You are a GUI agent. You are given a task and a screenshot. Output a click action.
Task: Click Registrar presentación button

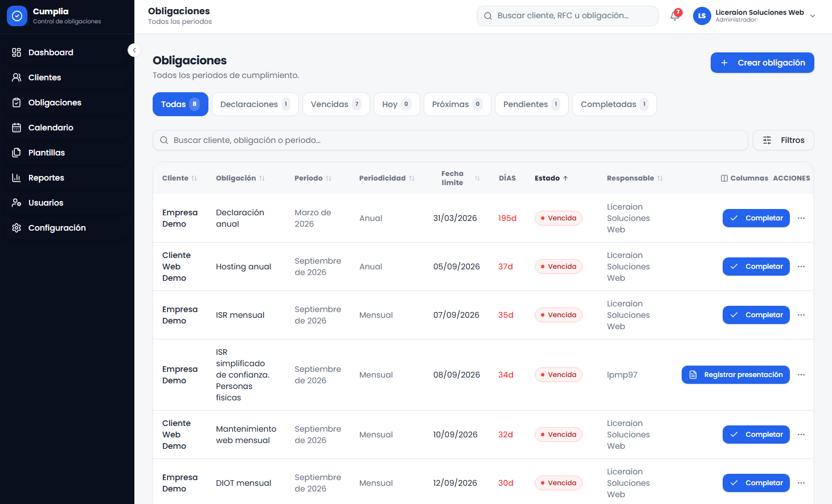coord(736,375)
